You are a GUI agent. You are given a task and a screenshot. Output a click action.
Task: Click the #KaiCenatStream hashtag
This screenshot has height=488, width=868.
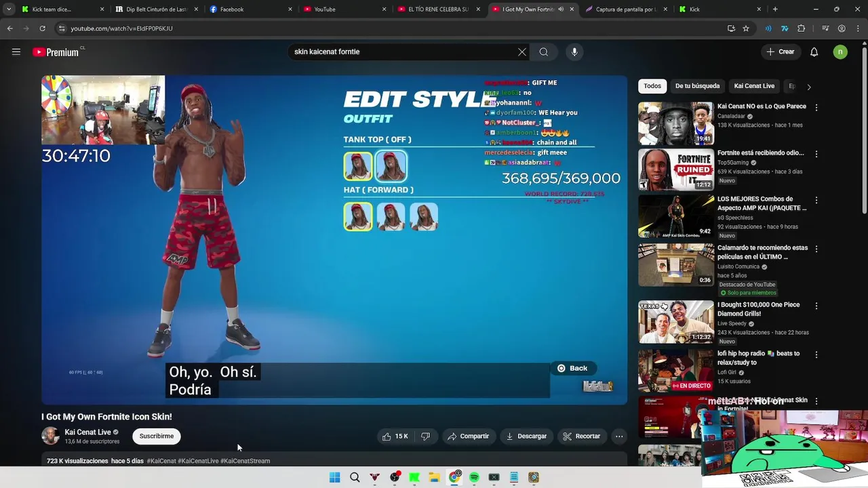245,461
